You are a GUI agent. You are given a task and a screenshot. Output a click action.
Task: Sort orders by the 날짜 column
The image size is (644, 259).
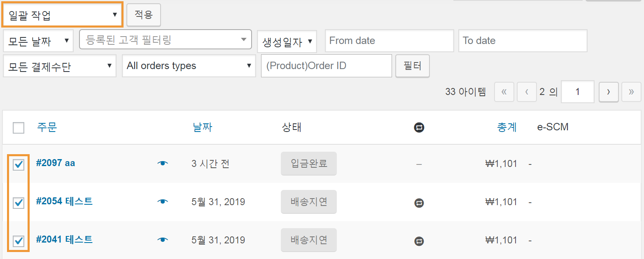[202, 127]
